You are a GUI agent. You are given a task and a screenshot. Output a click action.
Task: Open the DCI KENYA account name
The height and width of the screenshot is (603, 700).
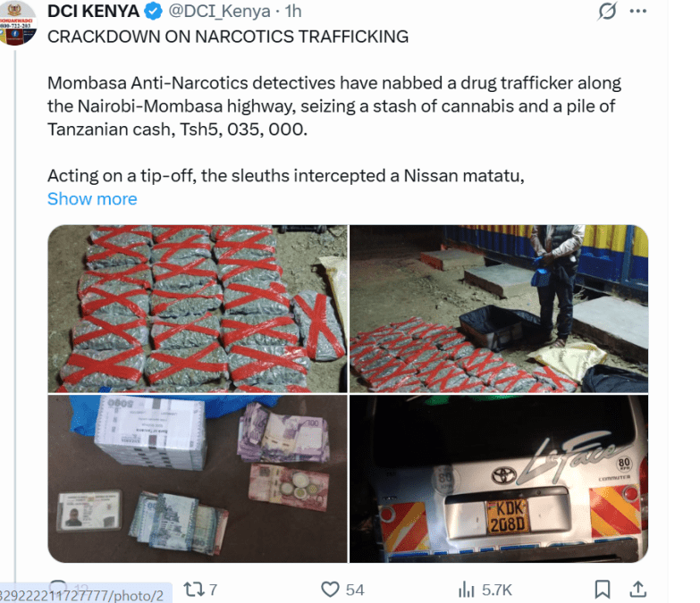93,12
